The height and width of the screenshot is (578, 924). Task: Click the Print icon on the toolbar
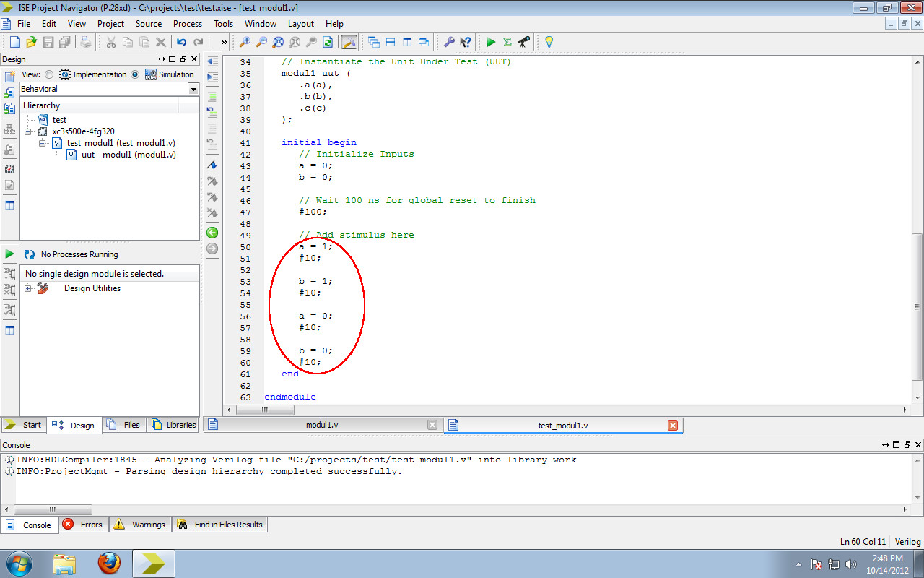(86, 42)
